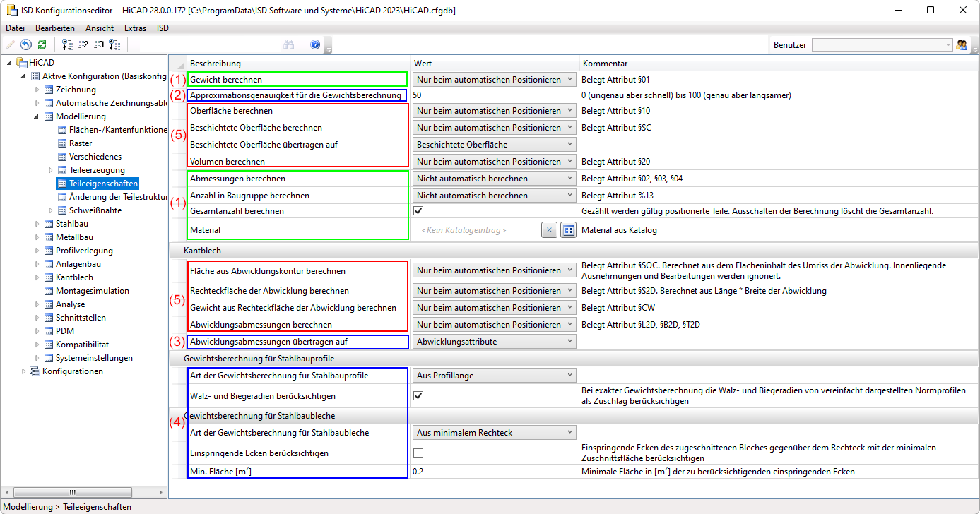980x514 pixels.
Task: Open Art der Gewichtsberechnung für Stahlbaubleche dropdown
Action: pos(495,433)
